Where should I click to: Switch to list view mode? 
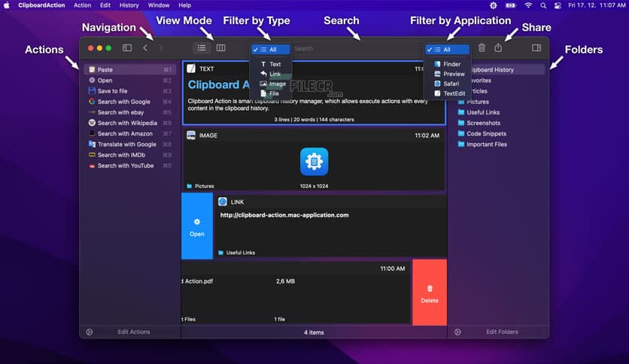[x=202, y=48]
